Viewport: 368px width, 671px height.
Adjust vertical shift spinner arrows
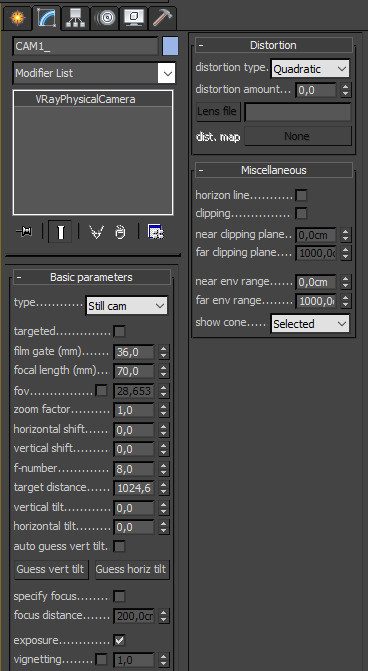163,449
